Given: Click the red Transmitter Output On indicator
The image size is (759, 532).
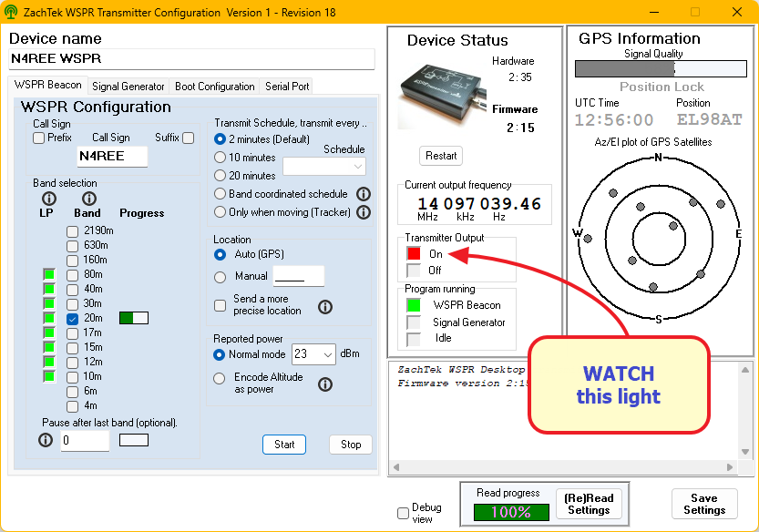Looking at the screenshot, I should click(x=414, y=254).
